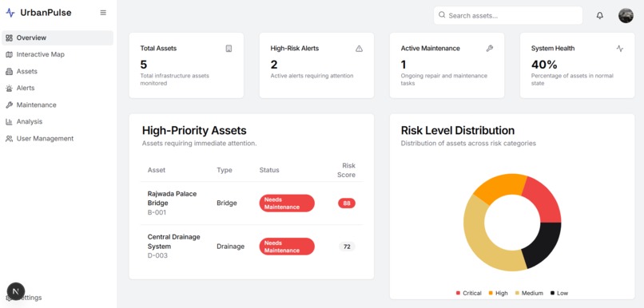644x308 pixels.
Task: Open the Interactive Map menu item
Action: tap(58, 54)
